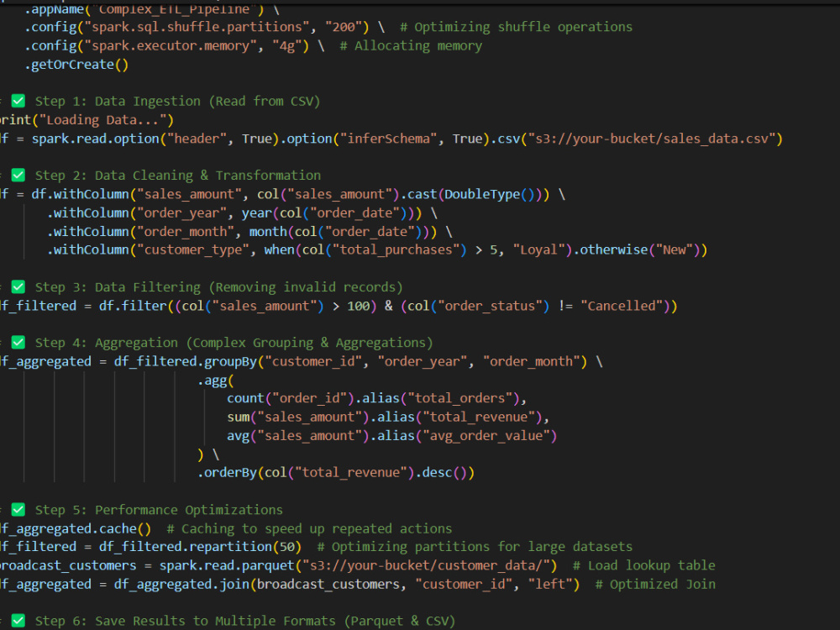Click the green check mark before Step 1
The width and height of the screenshot is (840, 630).
tap(18, 101)
